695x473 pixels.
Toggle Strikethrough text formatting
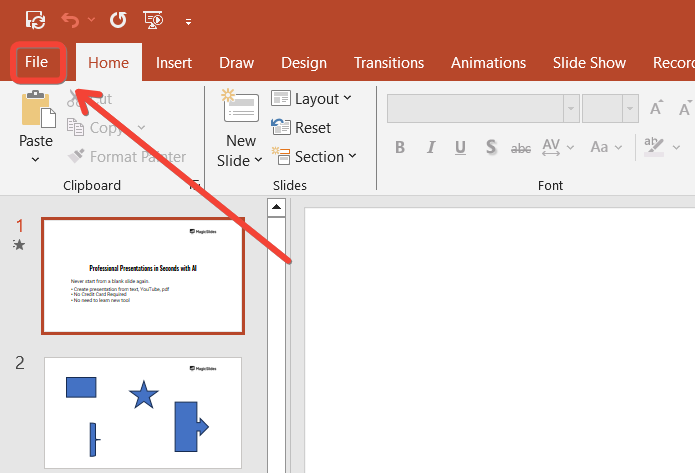[520, 148]
